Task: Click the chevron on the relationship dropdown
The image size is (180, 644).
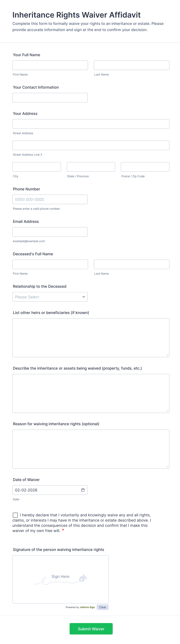Action: pyautogui.click(x=84, y=297)
